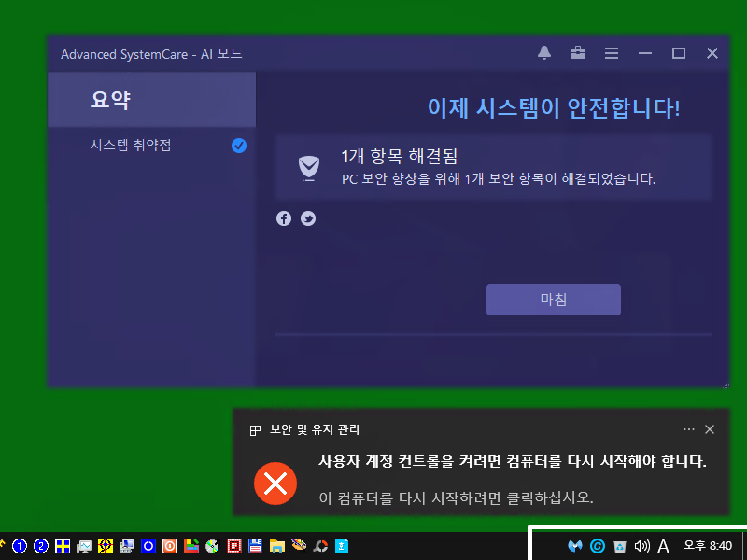The height and width of the screenshot is (560, 747).
Task: Open File Explorer folder from taskbar
Action: point(276,546)
